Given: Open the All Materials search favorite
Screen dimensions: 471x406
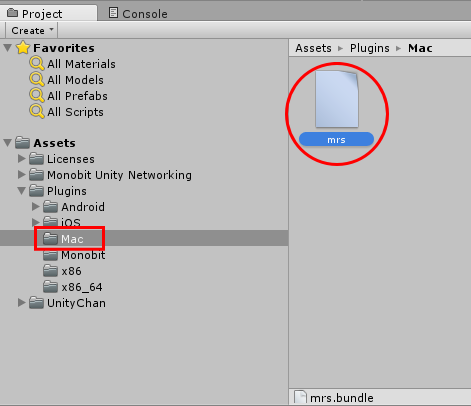Looking at the screenshot, I should pos(72,64).
